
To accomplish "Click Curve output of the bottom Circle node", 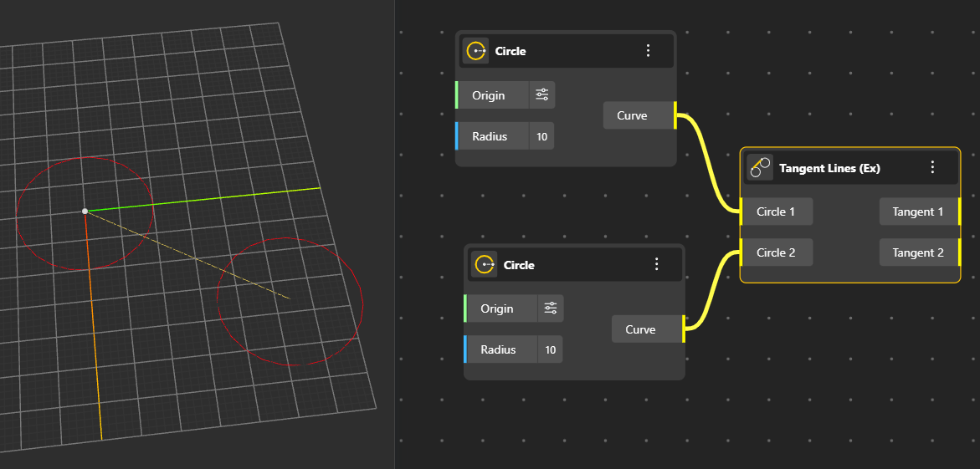I will click(649, 329).
